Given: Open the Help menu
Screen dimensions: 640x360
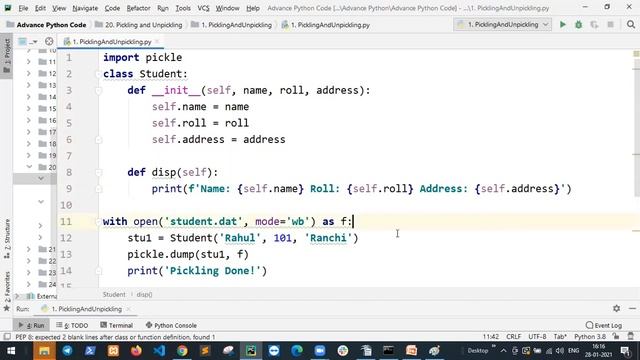Looking at the screenshot, I should point(253,8).
